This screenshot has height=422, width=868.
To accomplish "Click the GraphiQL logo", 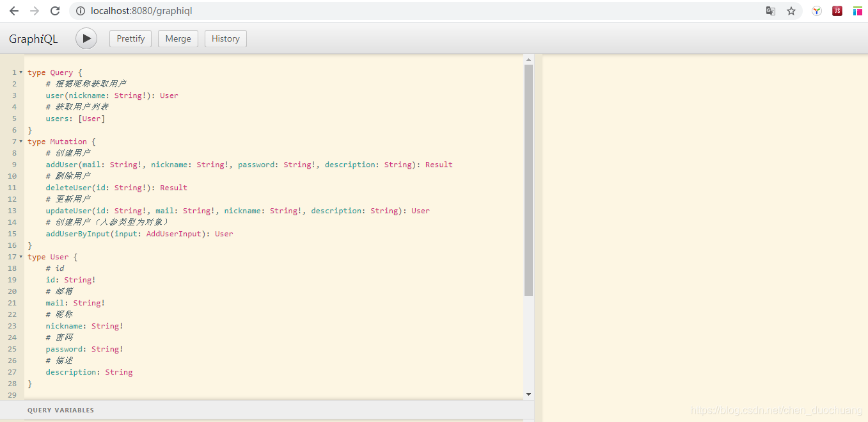I will pos(33,38).
